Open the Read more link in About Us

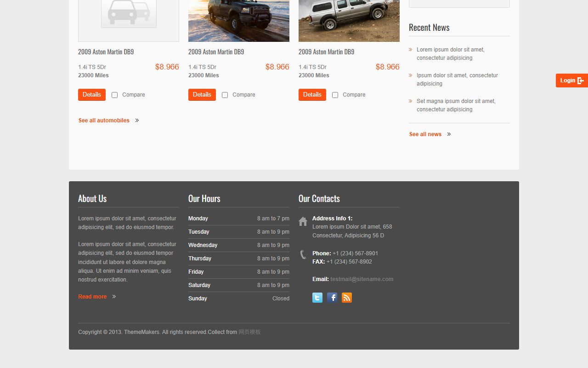tap(92, 297)
